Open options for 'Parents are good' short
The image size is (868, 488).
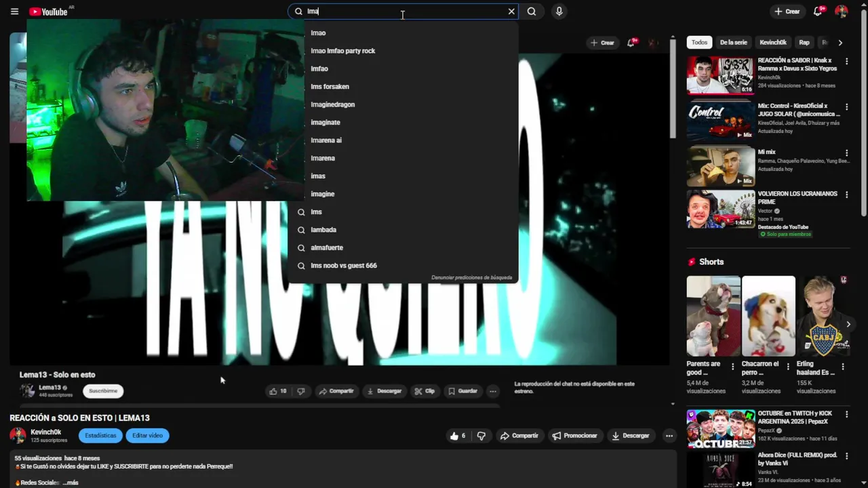click(x=732, y=367)
